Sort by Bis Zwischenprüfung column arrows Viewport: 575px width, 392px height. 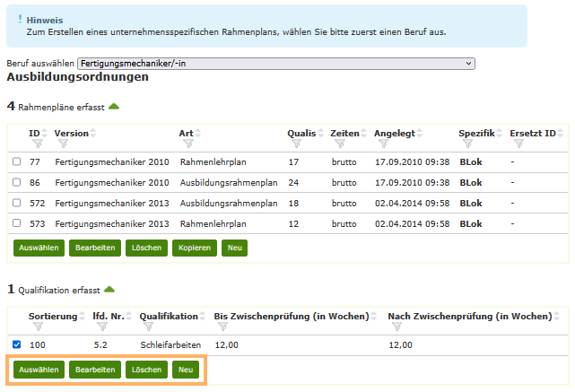pos(374,316)
